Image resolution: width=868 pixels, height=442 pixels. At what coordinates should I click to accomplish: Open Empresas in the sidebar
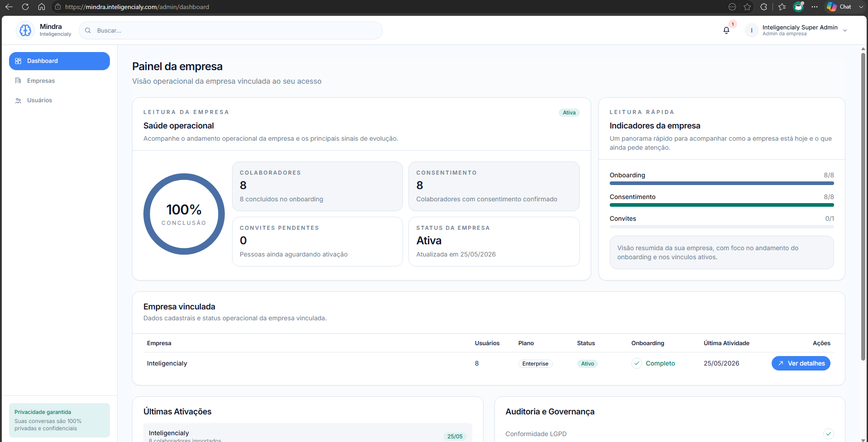59,81
